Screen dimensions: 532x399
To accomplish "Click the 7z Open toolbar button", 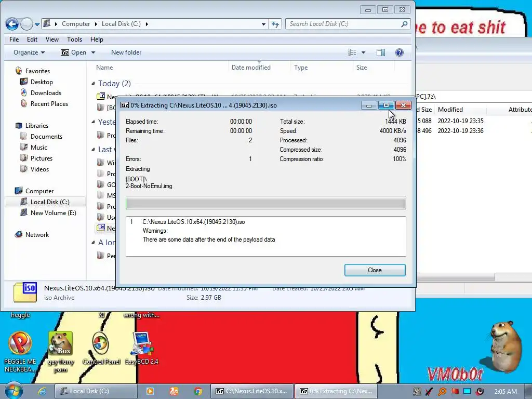I will pyautogui.click(x=73, y=52).
